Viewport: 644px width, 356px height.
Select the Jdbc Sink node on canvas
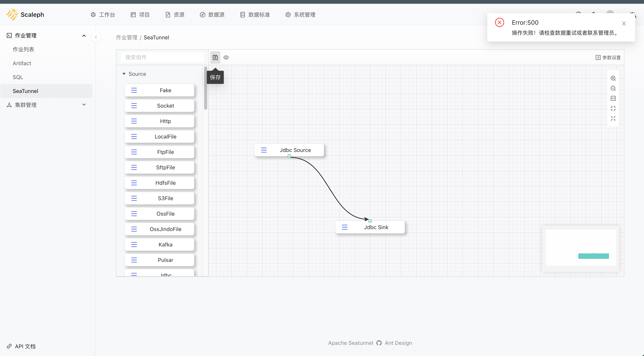[370, 227]
